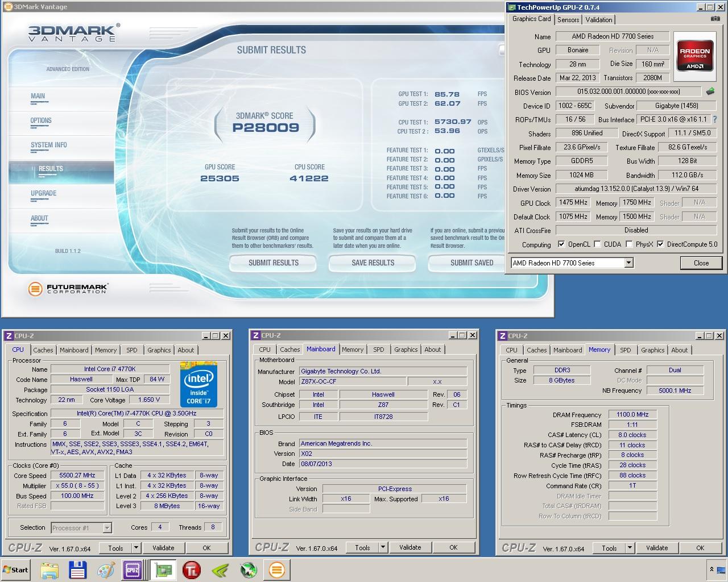Image resolution: width=728 pixels, height=582 pixels.
Task: Click the BIOS save chip icon in GPU-Z
Action: [710, 91]
